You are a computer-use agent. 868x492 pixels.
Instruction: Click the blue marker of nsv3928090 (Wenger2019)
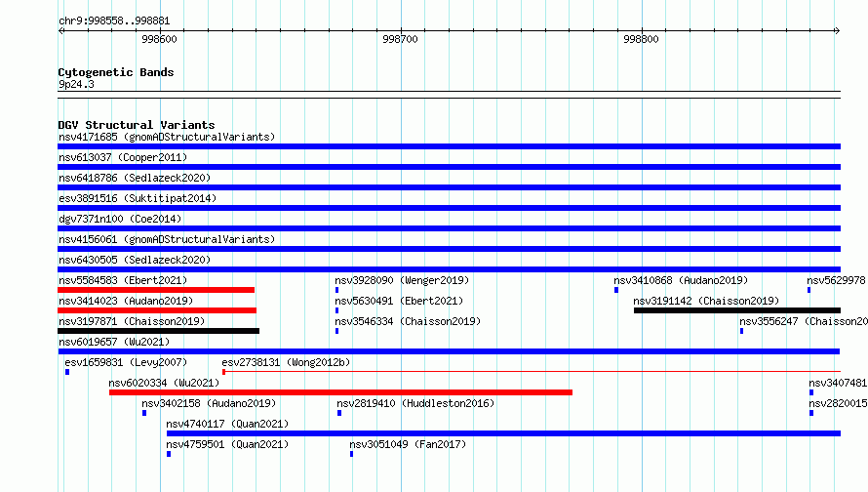click(x=337, y=290)
